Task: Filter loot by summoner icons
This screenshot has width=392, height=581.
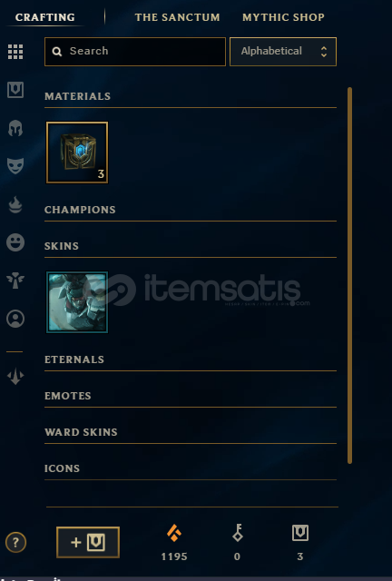Action: [x=15, y=319]
